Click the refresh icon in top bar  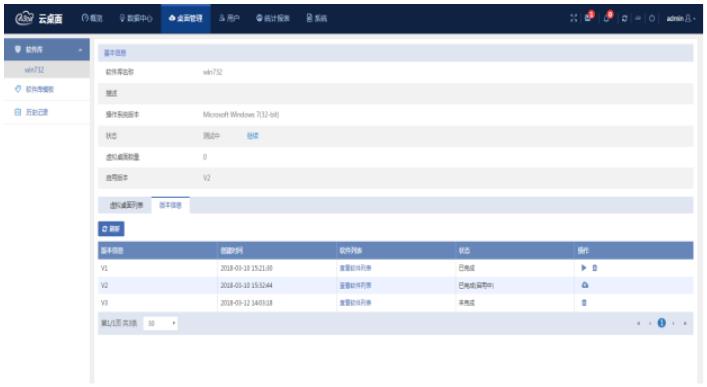pyautogui.click(x=624, y=18)
